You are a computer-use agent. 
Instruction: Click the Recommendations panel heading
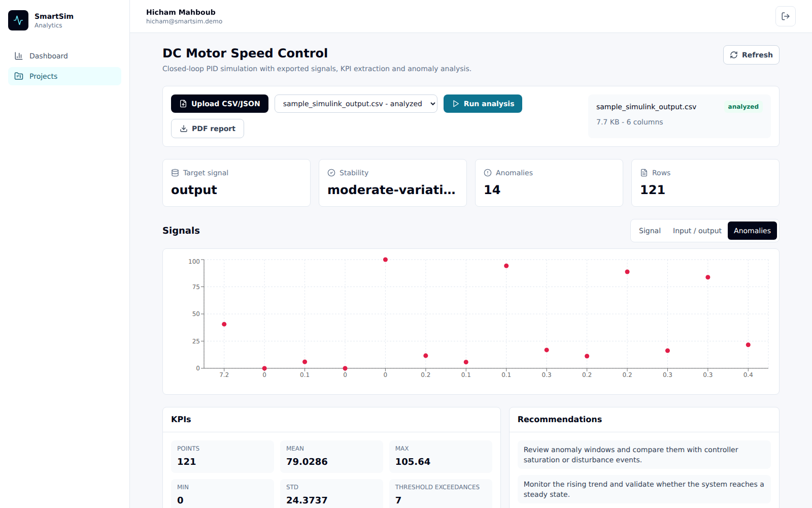coord(560,420)
